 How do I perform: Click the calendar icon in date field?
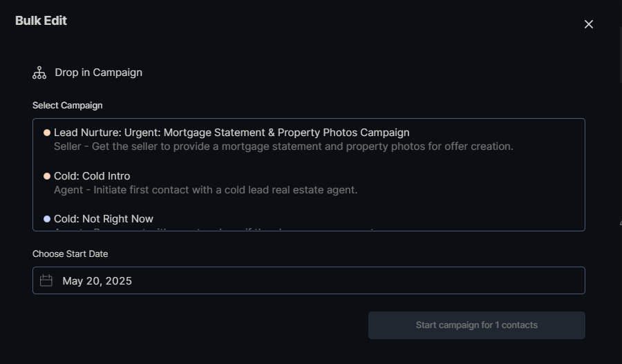click(x=46, y=280)
